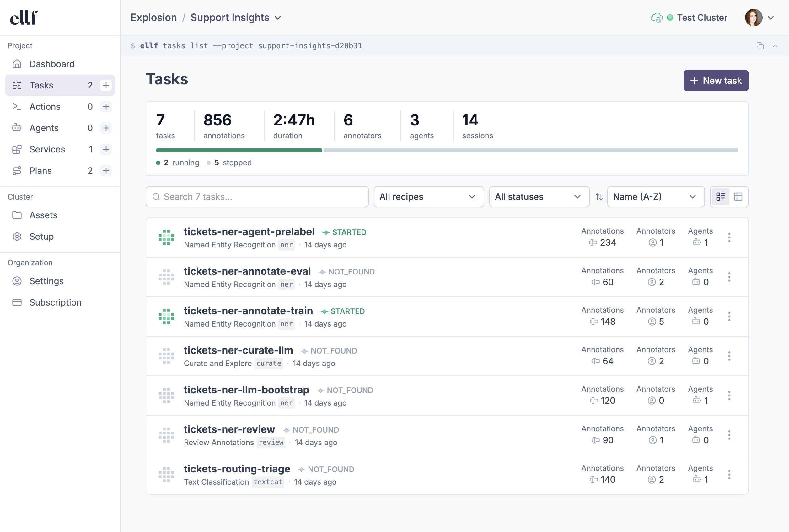Copy the ellf tasks list command

pyautogui.click(x=760, y=46)
